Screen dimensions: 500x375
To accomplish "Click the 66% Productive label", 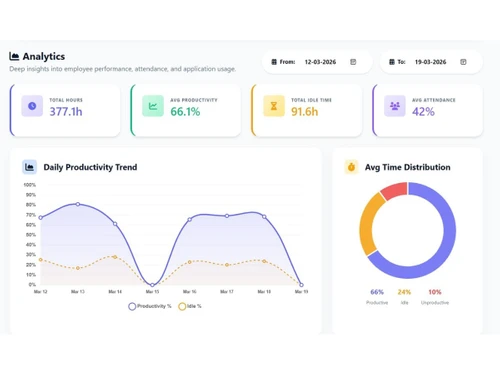I will tap(377, 292).
